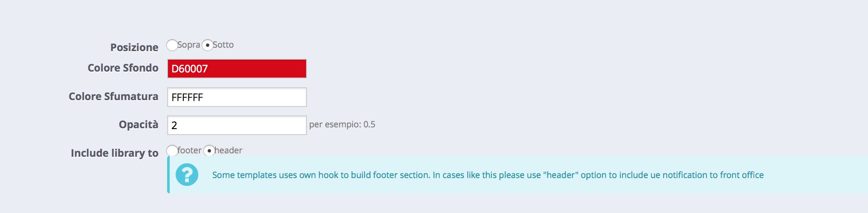Open the red Colore Sfondo color field

(x=237, y=69)
